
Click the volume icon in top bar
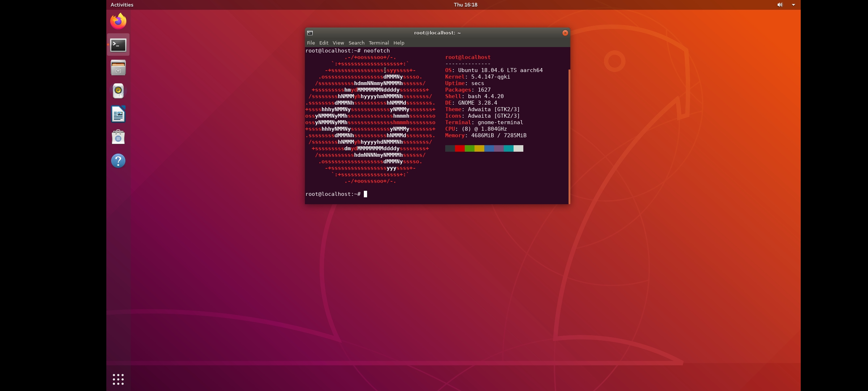(780, 5)
